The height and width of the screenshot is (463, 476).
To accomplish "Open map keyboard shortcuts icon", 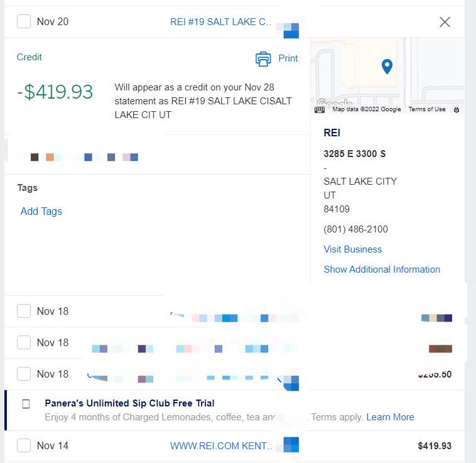I will 320,109.
